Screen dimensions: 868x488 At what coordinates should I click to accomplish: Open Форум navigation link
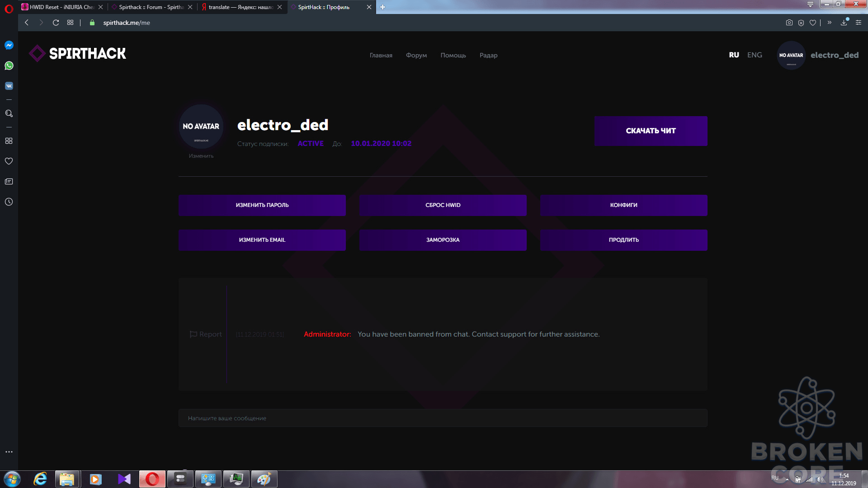pyautogui.click(x=416, y=55)
